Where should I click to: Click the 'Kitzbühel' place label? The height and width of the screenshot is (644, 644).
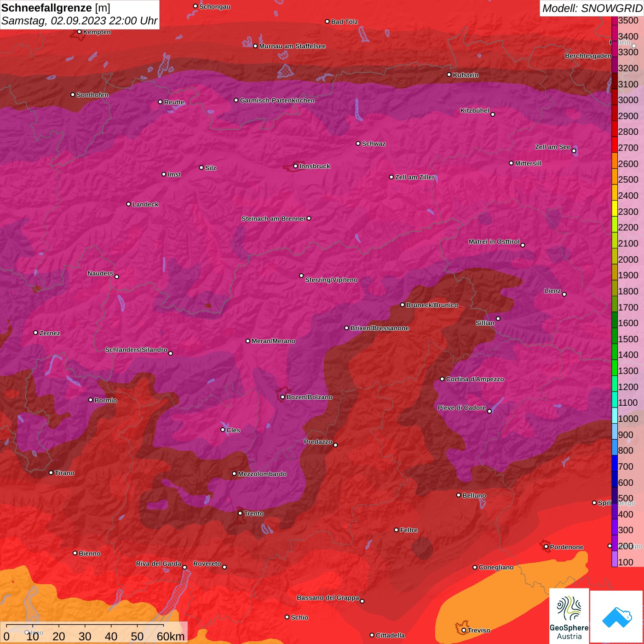[x=475, y=110]
